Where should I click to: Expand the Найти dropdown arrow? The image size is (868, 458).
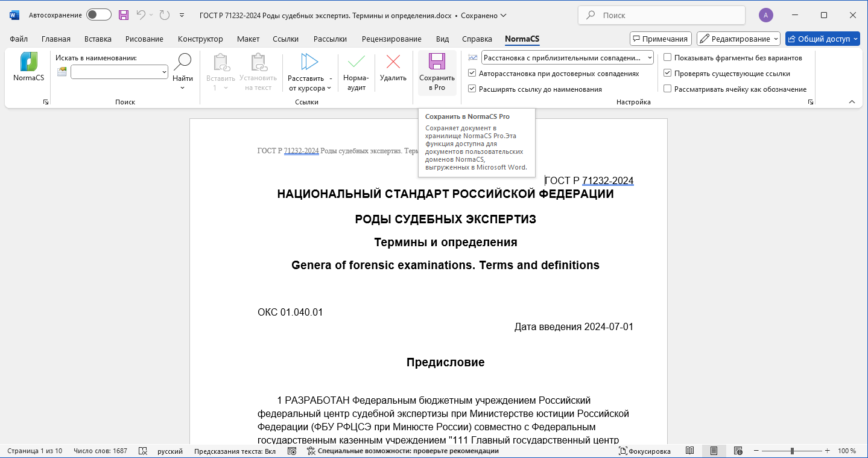click(x=182, y=88)
